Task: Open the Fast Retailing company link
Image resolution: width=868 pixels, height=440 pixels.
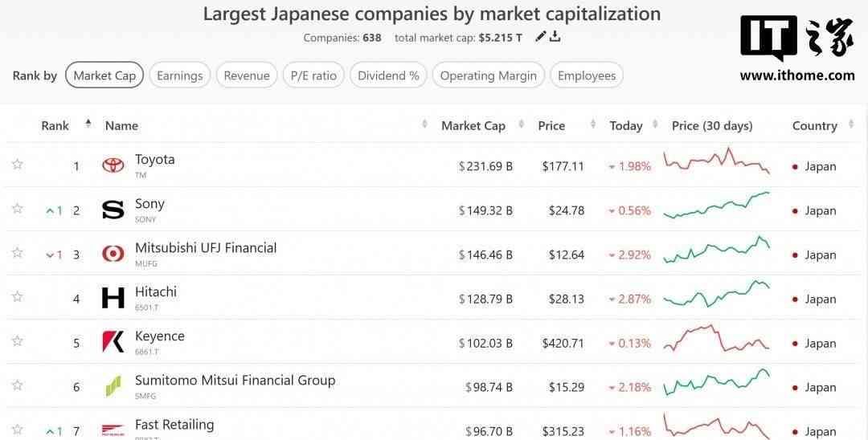Action: tap(174, 424)
